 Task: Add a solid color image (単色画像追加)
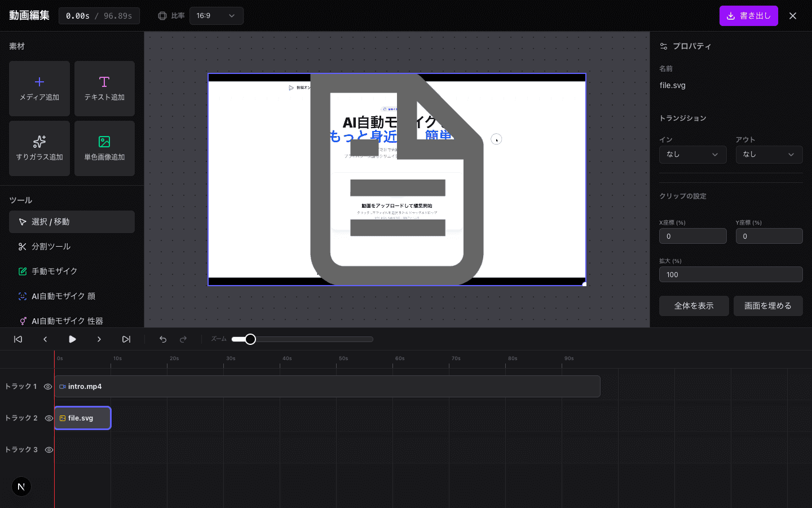[x=104, y=148]
